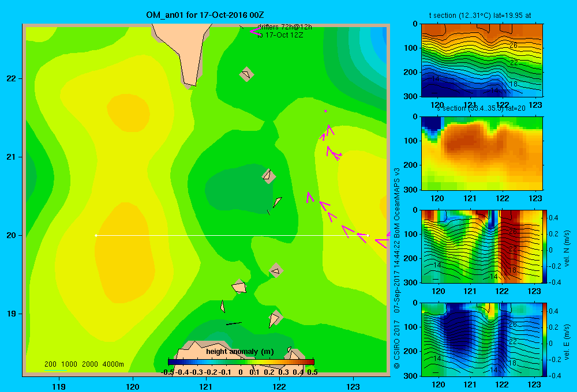Click the white dot at section line's western end

pyautogui.click(x=96, y=235)
